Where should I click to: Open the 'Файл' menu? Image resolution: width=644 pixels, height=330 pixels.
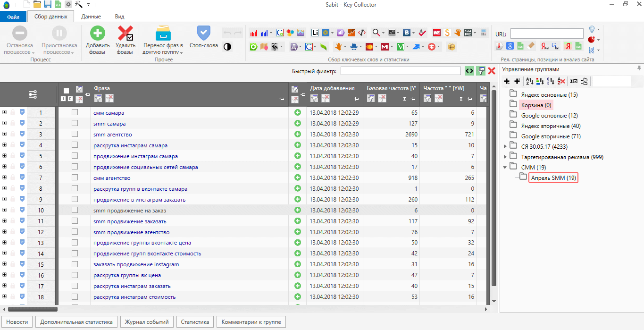pyautogui.click(x=13, y=17)
